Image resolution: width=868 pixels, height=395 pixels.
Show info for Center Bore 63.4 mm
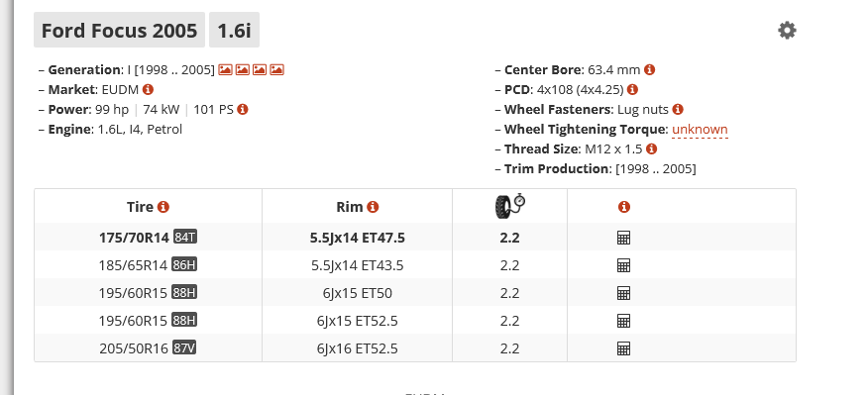[650, 69]
